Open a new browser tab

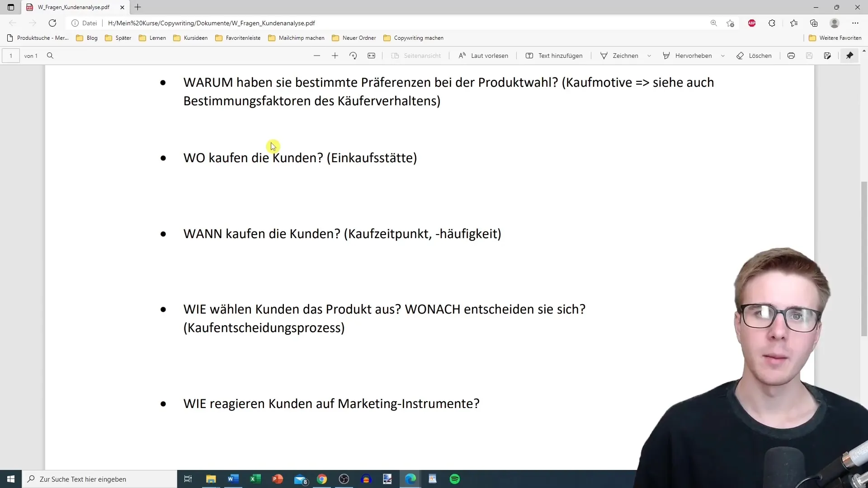(x=138, y=7)
